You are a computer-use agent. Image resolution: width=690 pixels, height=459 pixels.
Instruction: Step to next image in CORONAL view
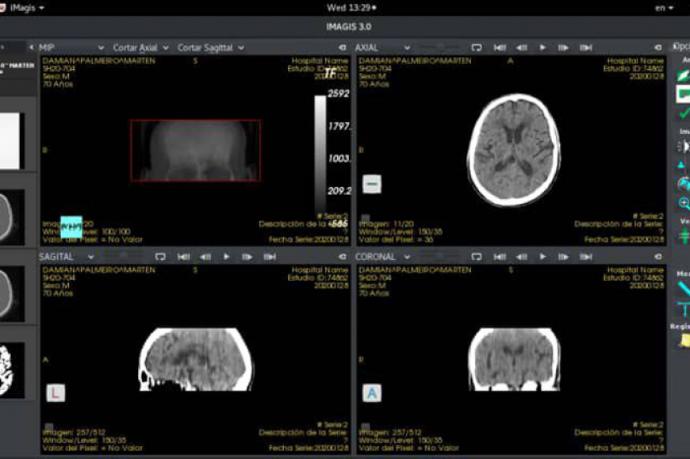563,257
